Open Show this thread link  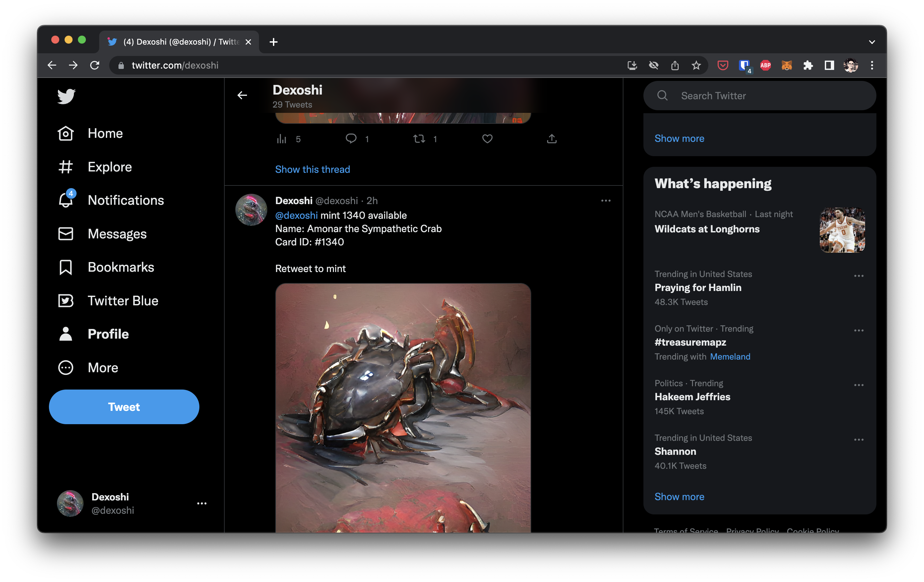[312, 169]
